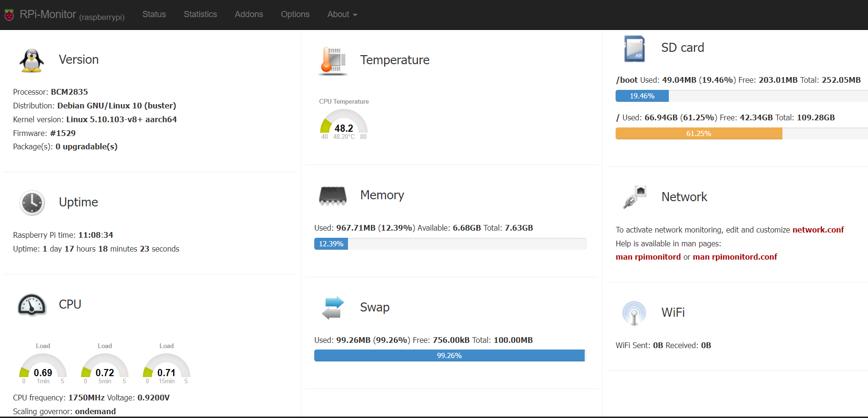868x418 pixels.
Task: Open the Addons menu item
Action: coord(249,14)
